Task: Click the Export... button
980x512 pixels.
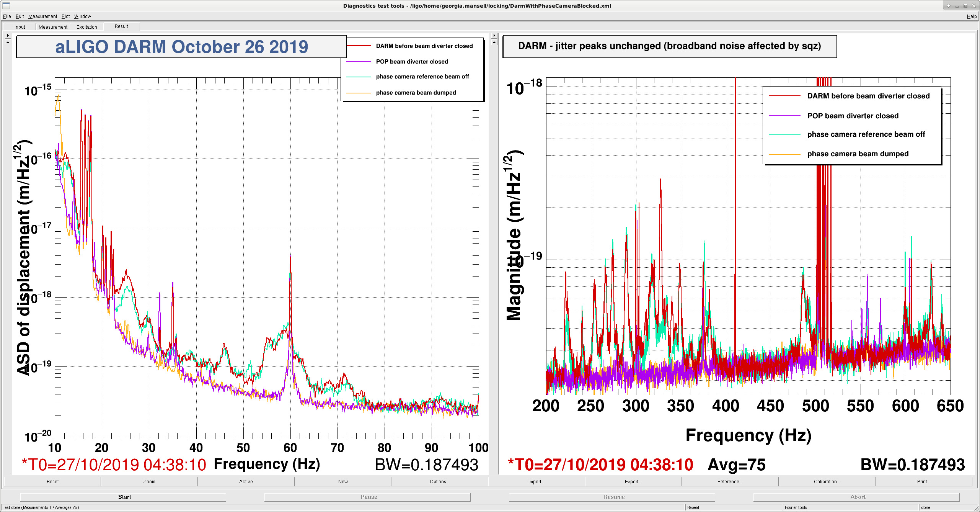Action: [633, 482]
